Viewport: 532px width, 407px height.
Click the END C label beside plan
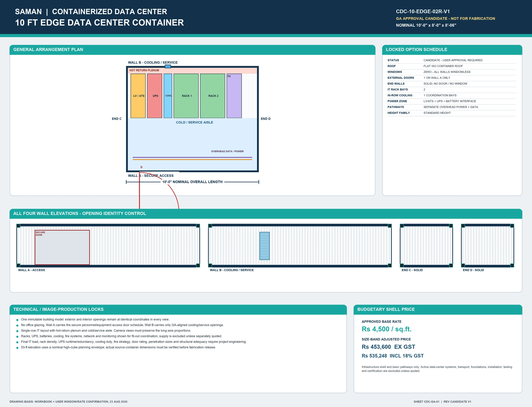[117, 119]
